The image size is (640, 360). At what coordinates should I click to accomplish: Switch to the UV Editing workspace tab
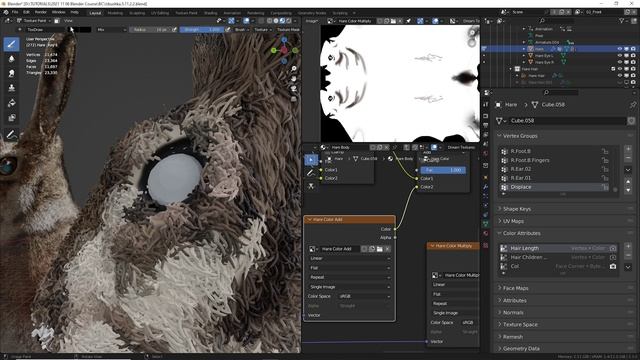click(x=160, y=13)
